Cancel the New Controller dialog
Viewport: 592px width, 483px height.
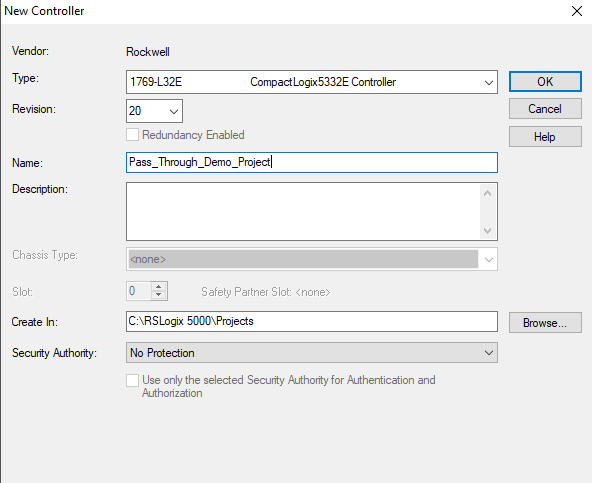click(545, 109)
